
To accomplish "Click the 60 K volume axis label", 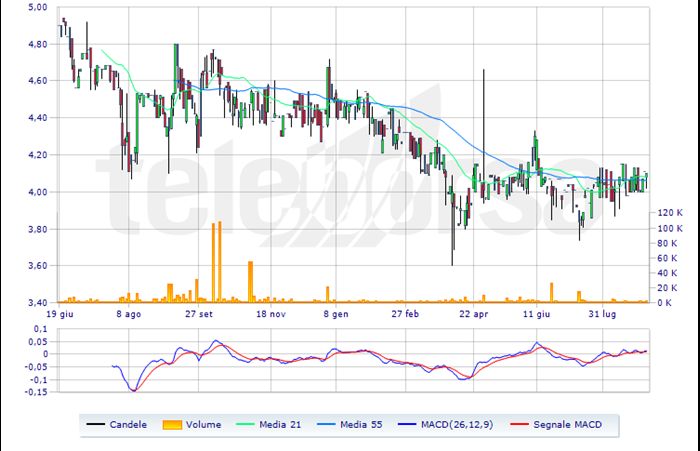I will [x=668, y=258].
